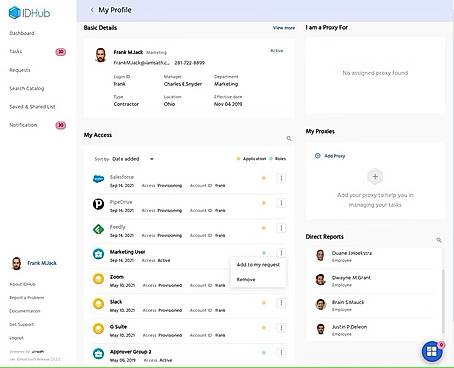Screen dimensions: 454x368
Task: Open Documentation link
Action: point(25,311)
